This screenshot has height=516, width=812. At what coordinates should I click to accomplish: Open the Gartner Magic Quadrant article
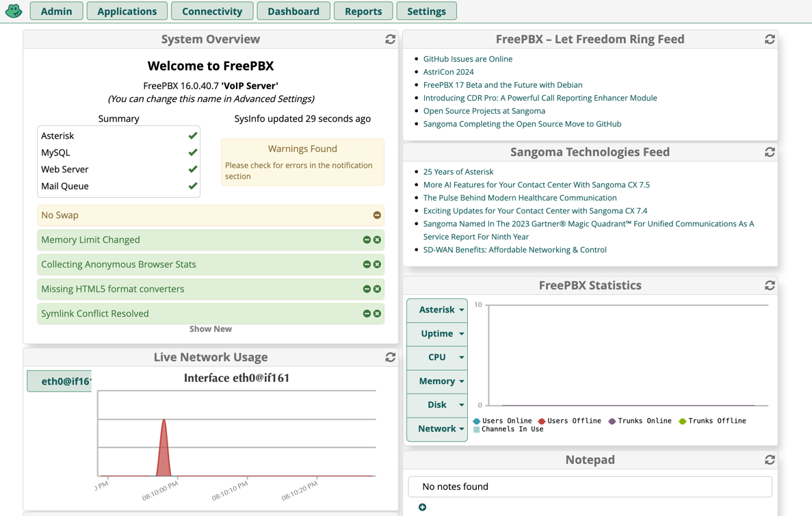[588, 230]
